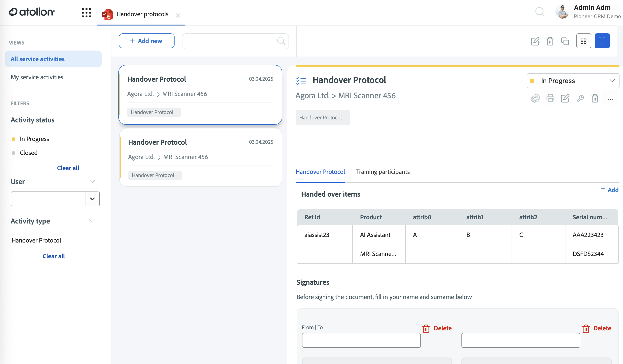
Task: Click the Agora Ltd. > MRI Scanner 456 breadcrumb
Action: tap(345, 96)
